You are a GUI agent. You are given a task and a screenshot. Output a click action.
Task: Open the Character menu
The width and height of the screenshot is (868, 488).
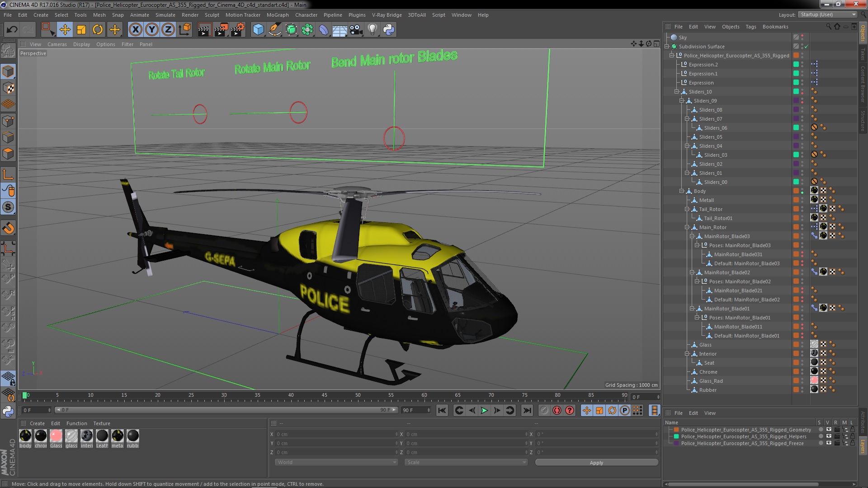tap(306, 15)
